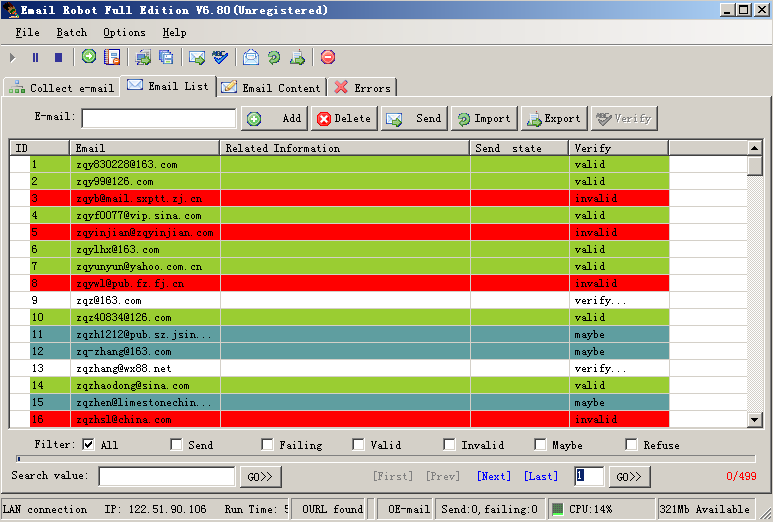Open the Help menu
Viewport: 773px width, 522px height.
pos(175,33)
